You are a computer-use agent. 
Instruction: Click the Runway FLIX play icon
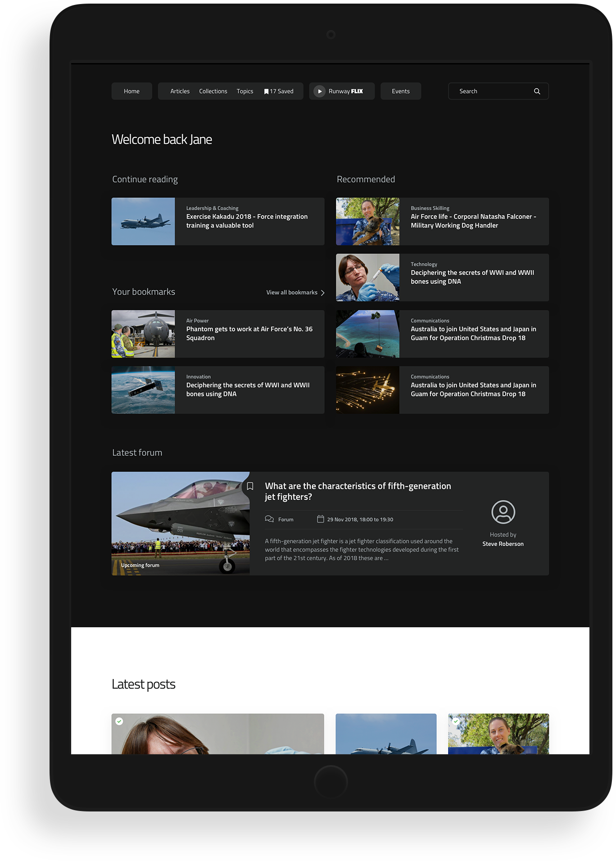tap(319, 91)
